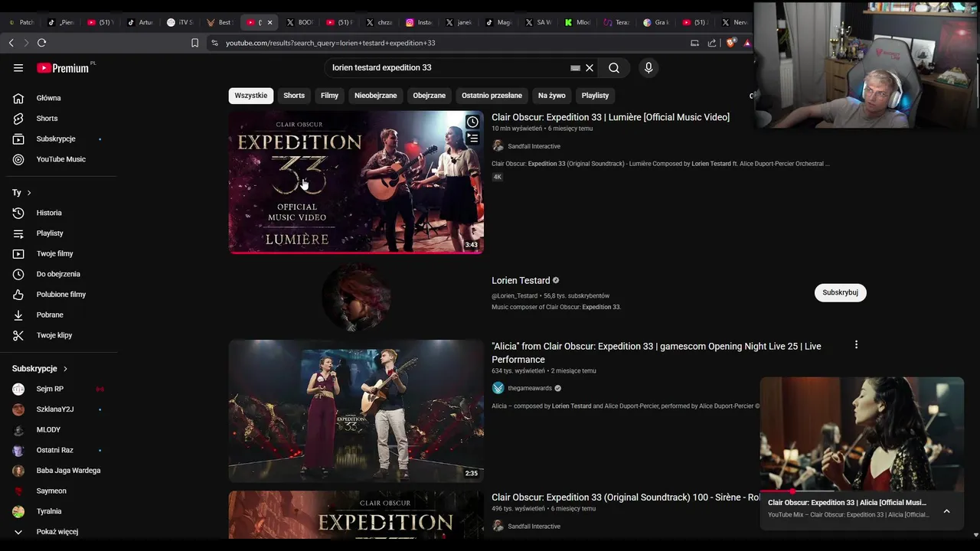Select the Playlisty filter chip
Image resolution: width=980 pixels, height=551 pixels.
point(595,96)
